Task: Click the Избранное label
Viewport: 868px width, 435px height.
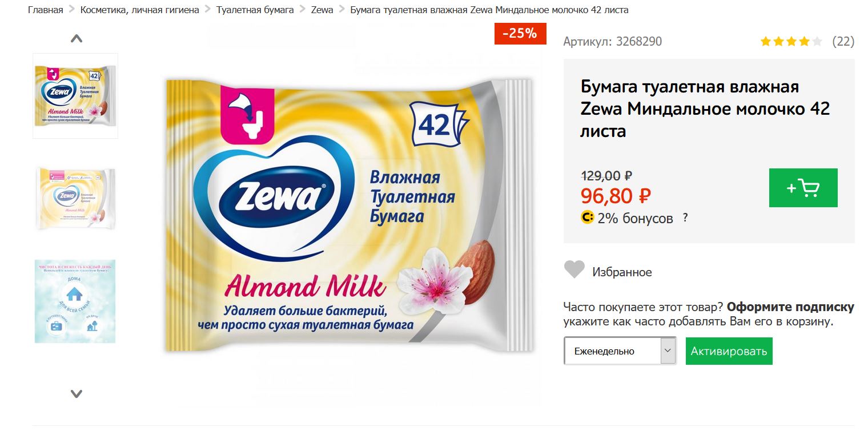Action: pyautogui.click(x=622, y=272)
